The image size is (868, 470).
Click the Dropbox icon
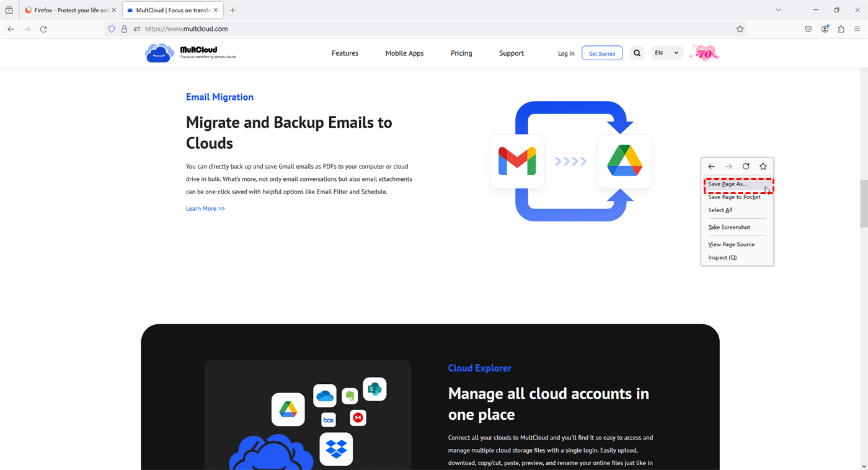336,449
